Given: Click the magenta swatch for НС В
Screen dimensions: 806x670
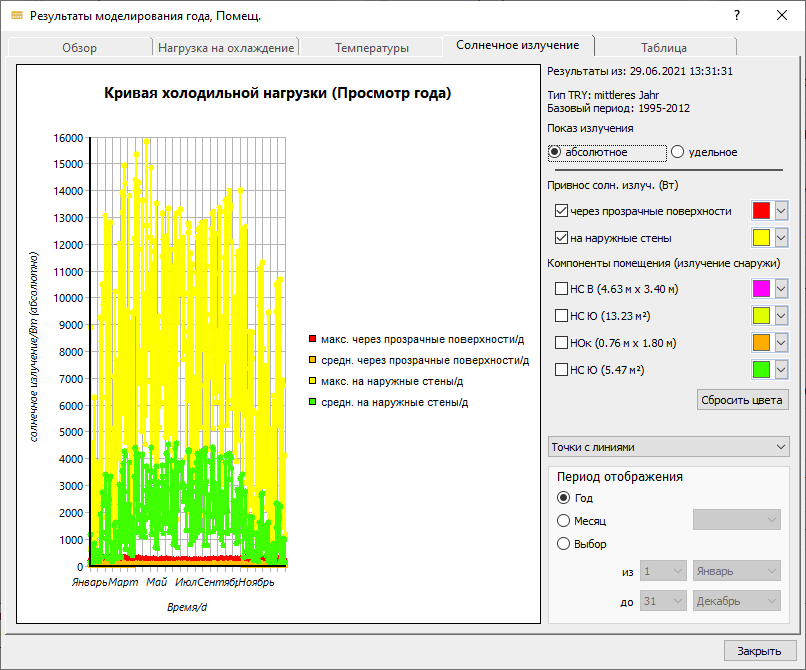Looking at the screenshot, I should coord(761,288).
